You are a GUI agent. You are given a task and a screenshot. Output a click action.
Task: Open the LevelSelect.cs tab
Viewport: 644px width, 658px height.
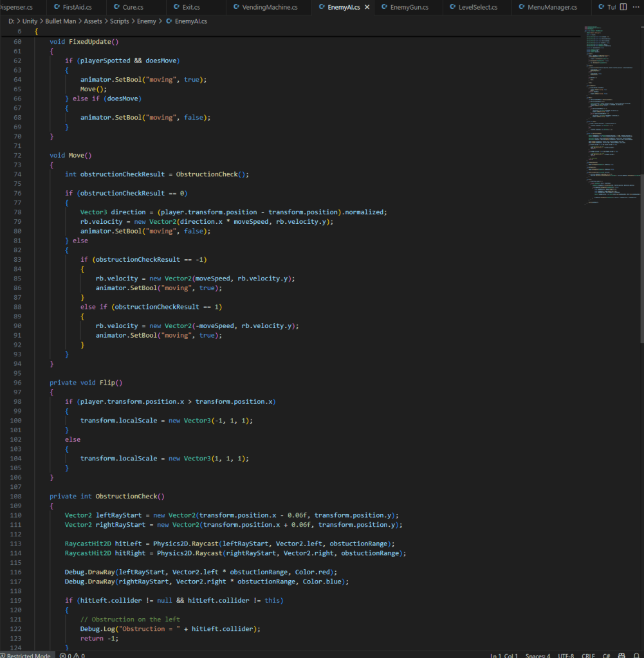coord(478,8)
